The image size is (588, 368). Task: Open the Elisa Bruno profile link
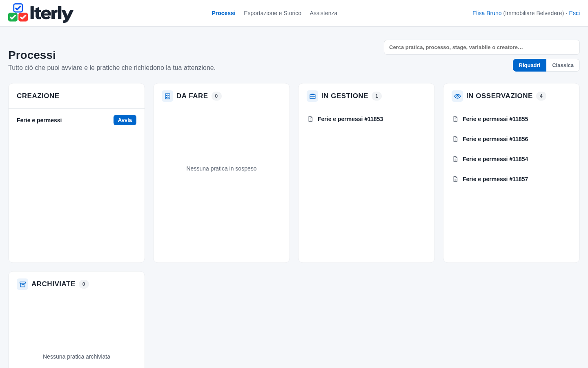(x=487, y=13)
